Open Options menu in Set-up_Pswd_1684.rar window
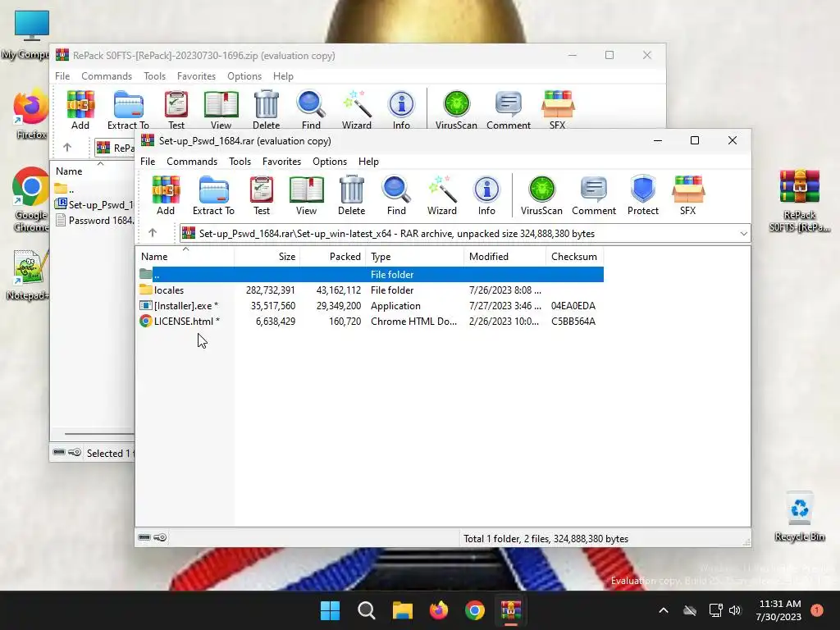 click(330, 162)
